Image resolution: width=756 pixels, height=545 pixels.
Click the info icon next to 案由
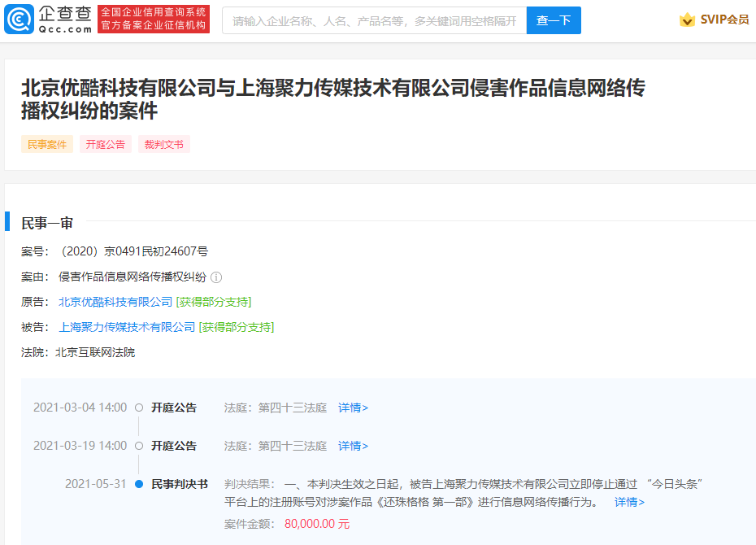click(x=216, y=277)
